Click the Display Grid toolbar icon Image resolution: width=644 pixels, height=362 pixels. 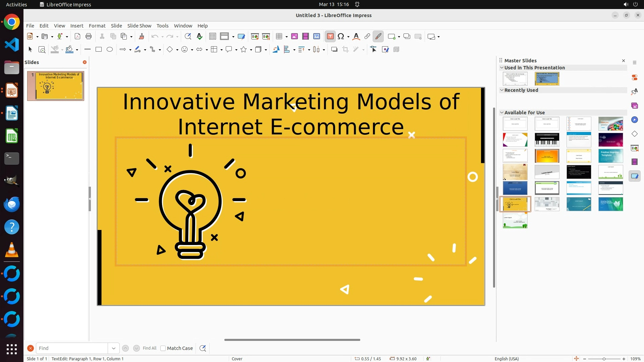coord(213,37)
